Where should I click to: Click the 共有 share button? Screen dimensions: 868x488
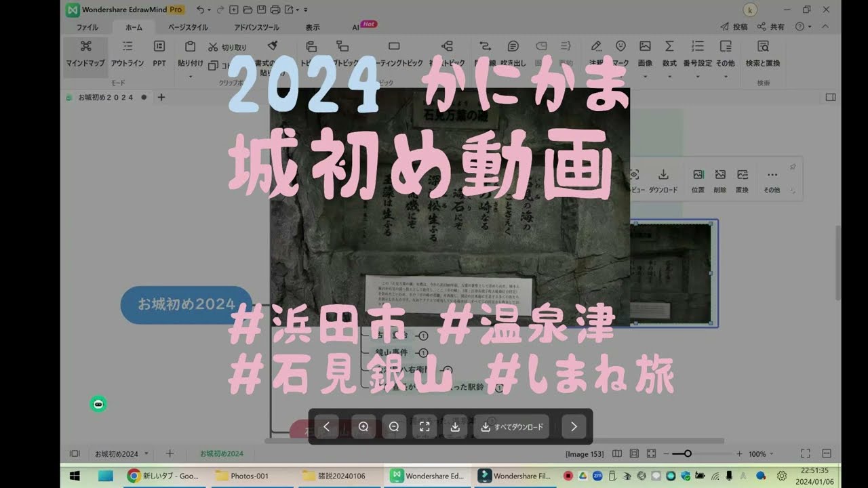(771, 27)
